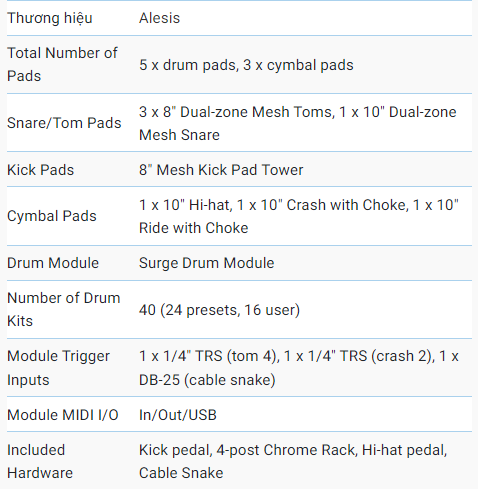Image resolution: width=478 pixels, height=489 pixels.
Task: Select '40 (24 presets, 16 user)' value
Action: [219, 310]
